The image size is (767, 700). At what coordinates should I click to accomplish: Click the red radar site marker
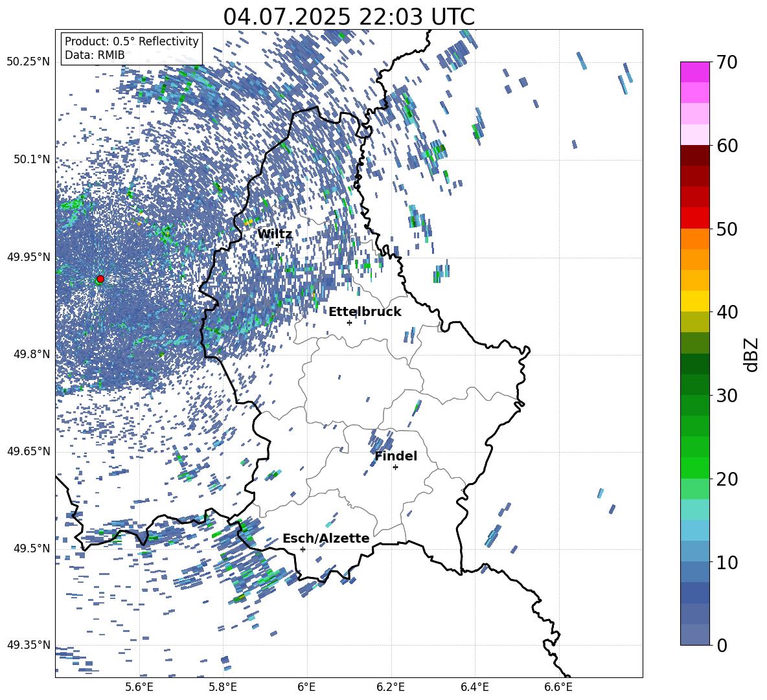(x=100, y=279)
